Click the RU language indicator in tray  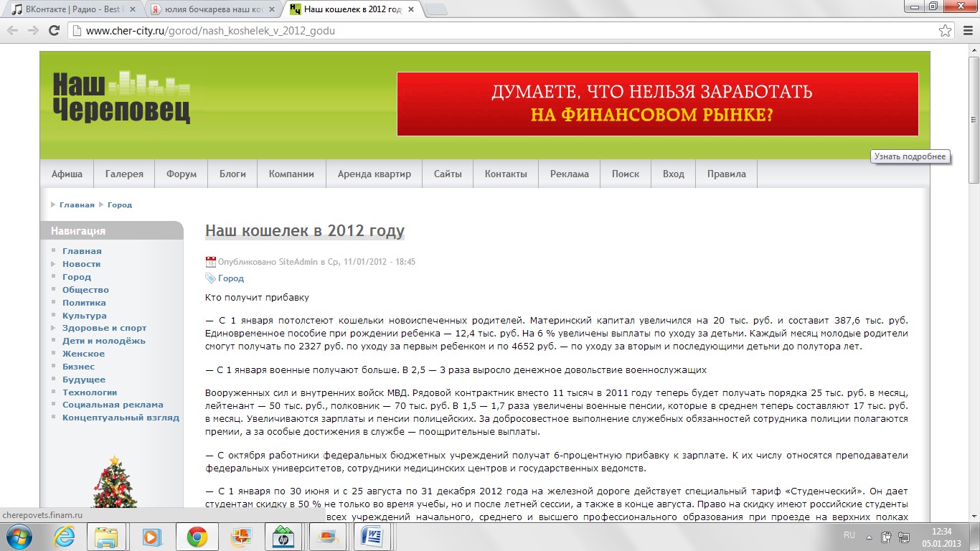click(849, 535)
